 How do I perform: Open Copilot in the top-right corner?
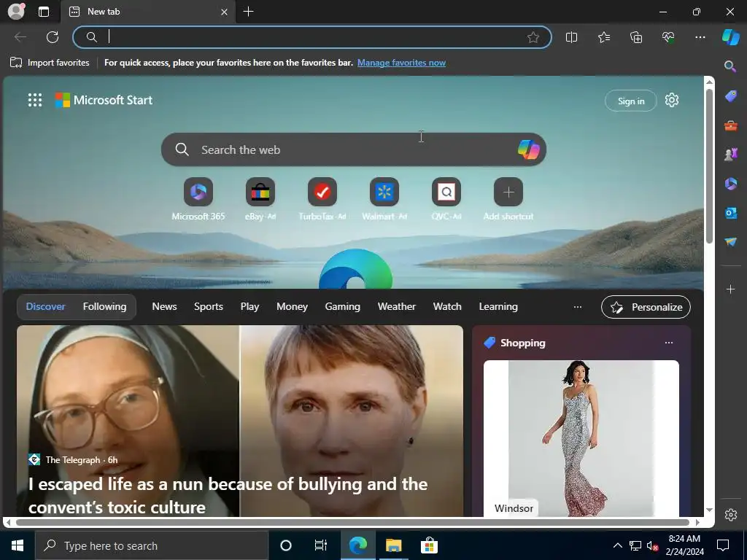click(x=730, y=37)
